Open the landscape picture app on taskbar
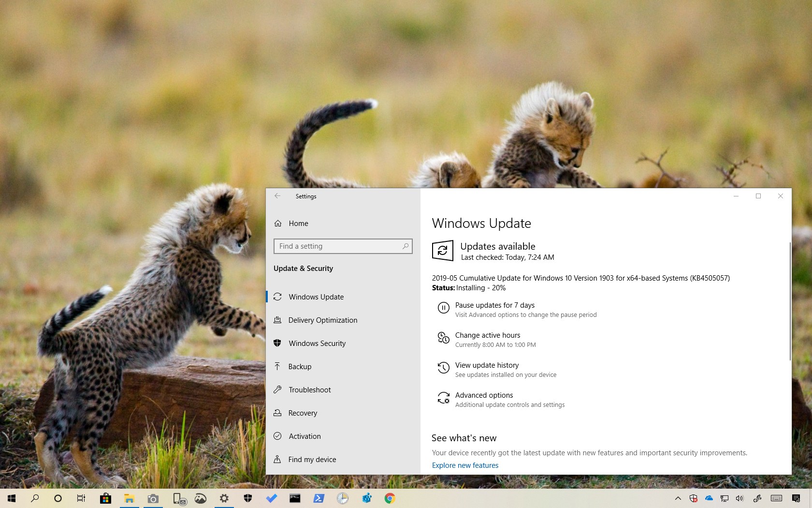The width and height of the screenshot is (812, 508). (201, 498)
